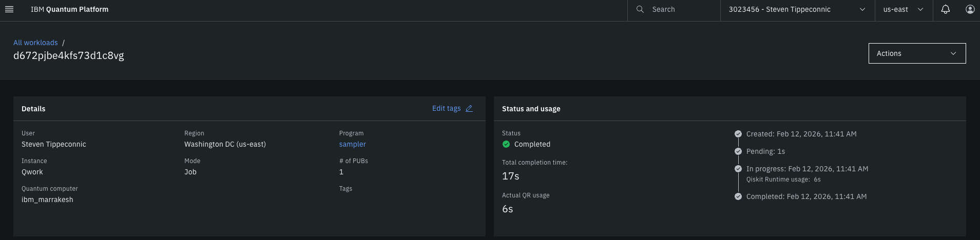The height and width of the screenshot is (240, 980).
Task: Open the user profile avatar menu
Action: 970,9
